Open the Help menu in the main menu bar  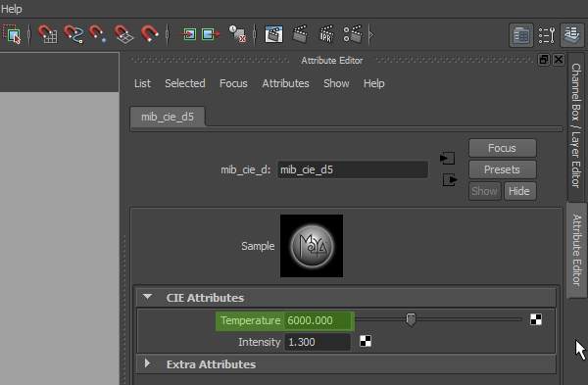(11, 9)
